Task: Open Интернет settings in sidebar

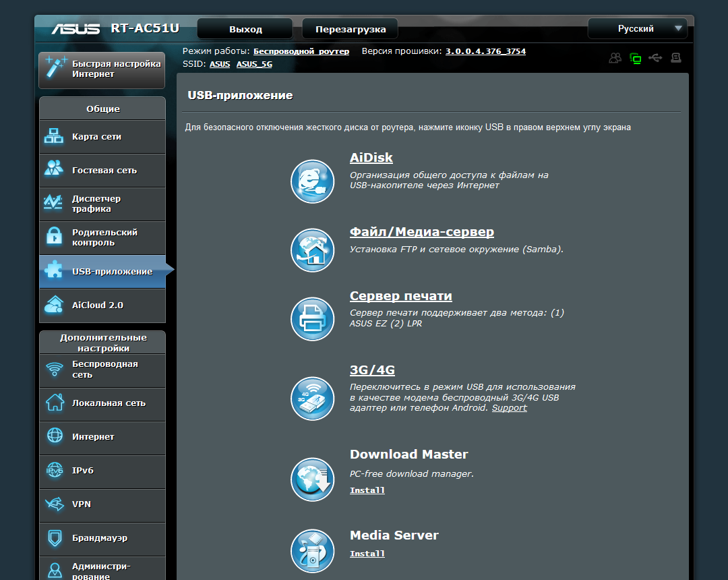Action: (x=102, y=438)
